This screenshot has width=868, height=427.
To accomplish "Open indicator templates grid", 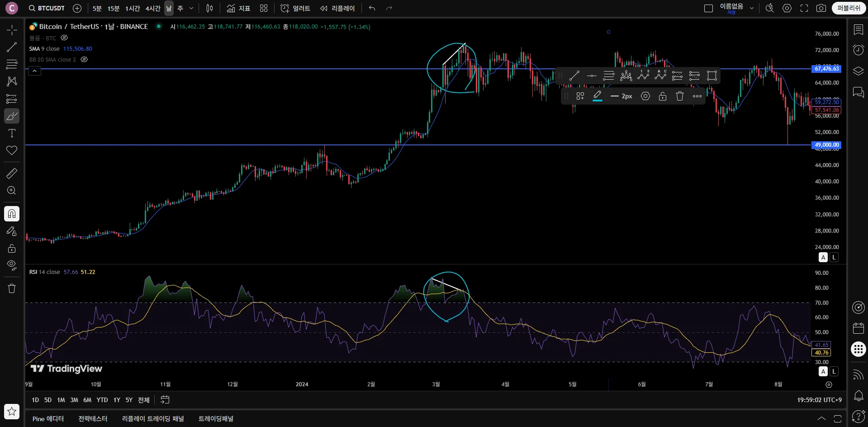I will pos(264,8).
